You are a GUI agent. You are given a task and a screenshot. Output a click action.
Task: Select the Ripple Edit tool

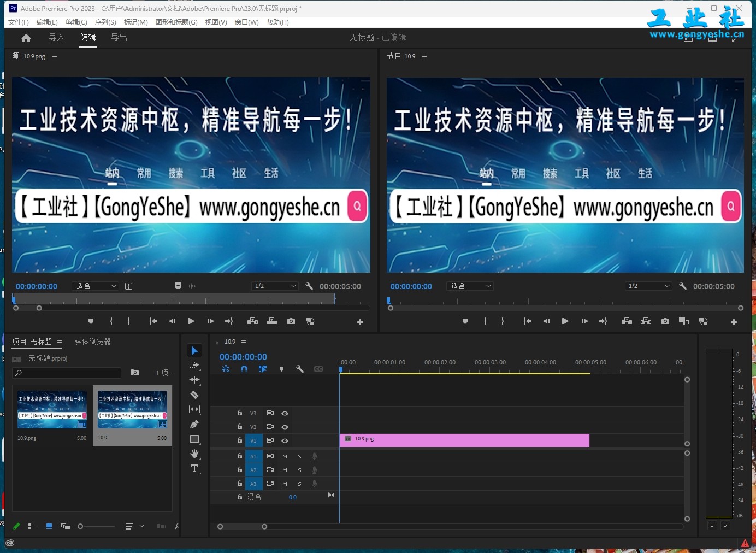[194, 380]
